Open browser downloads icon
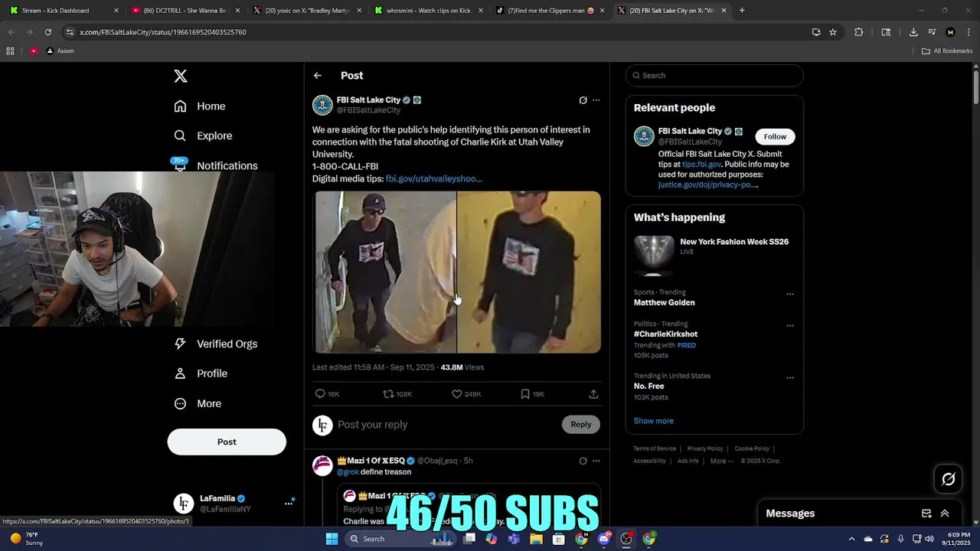Viewport: 980px width, 551px height. tap(913, 32)
